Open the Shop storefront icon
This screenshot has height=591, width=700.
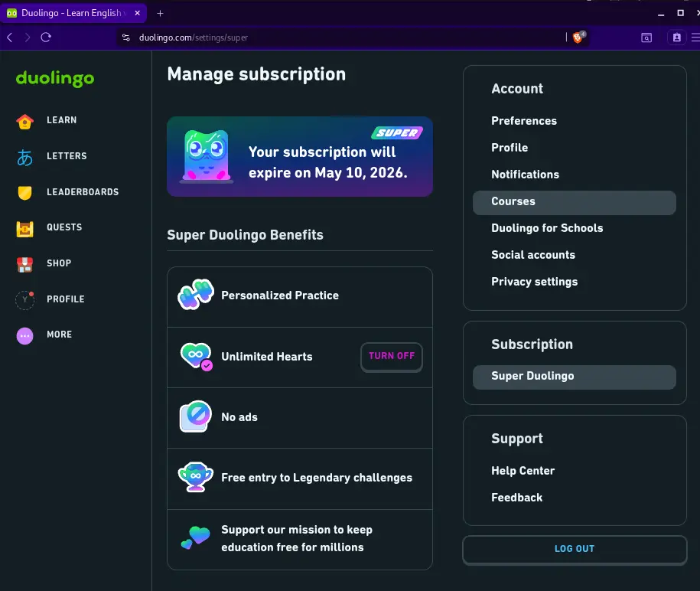[25, 264]
